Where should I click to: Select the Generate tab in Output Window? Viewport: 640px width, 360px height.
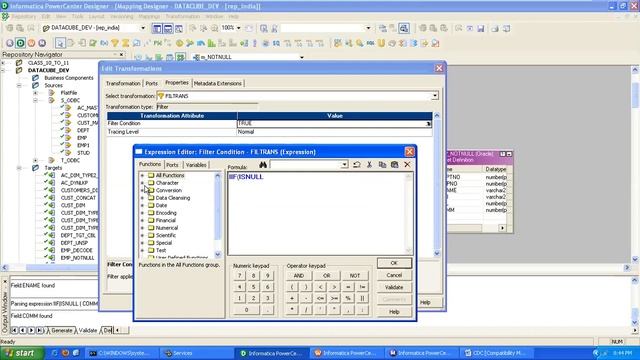click(x=61, y=330)
